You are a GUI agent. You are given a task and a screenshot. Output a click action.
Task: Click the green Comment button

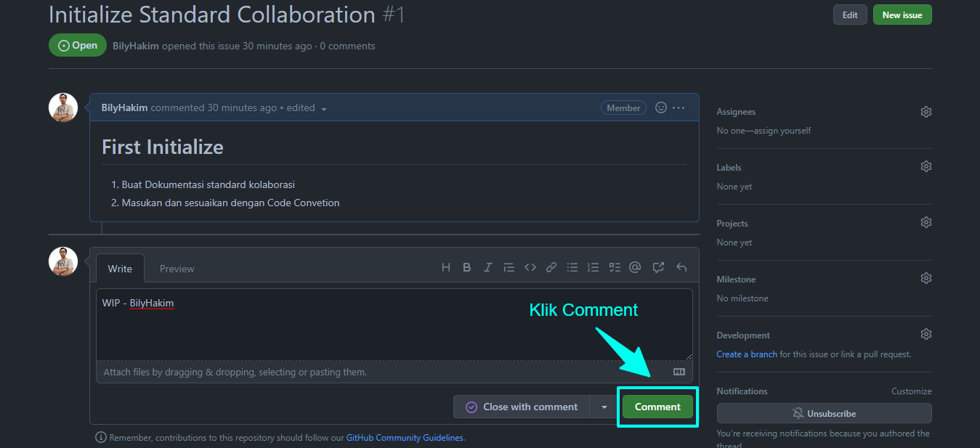[657, 407]
